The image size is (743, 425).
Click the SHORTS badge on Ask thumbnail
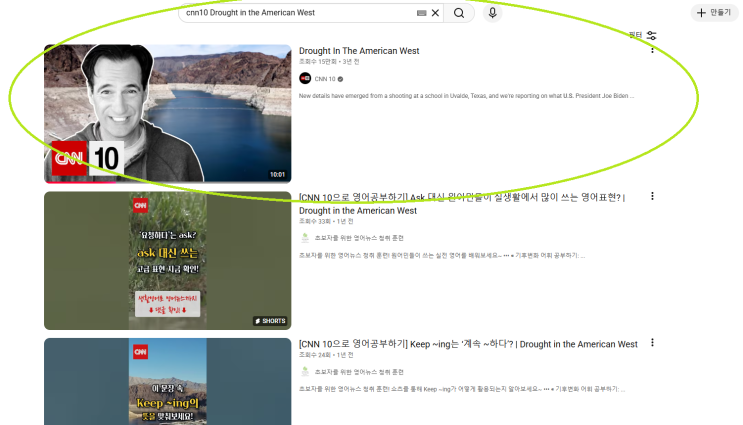(x=270, y=321)
